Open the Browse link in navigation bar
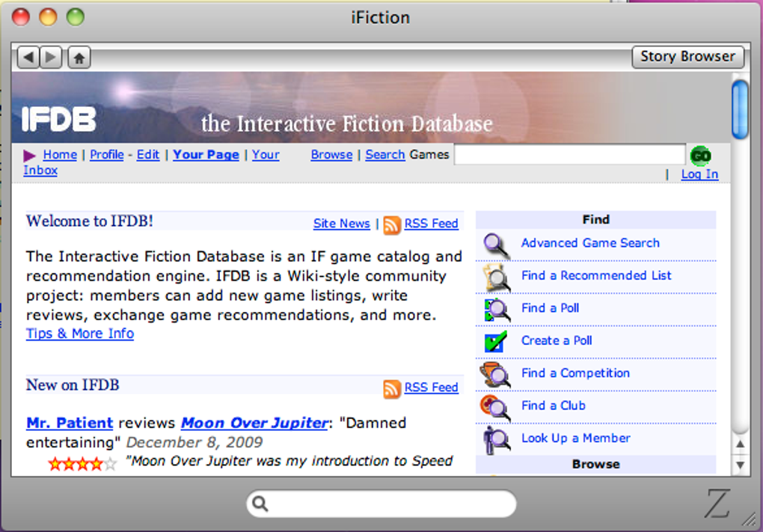Viewport: 763px width, 532px height. (331, 155)
